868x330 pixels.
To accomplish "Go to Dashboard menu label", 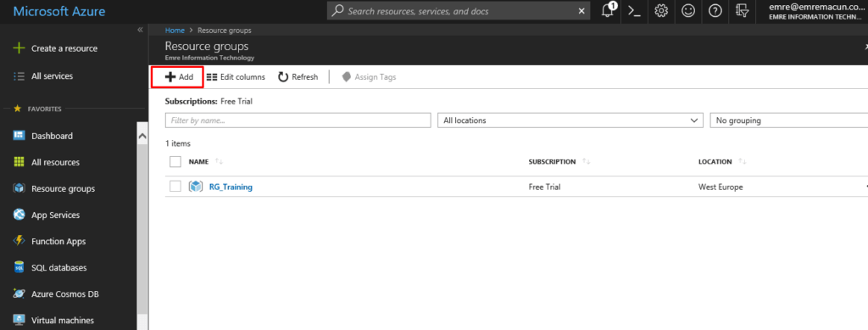I will [52, 136].
